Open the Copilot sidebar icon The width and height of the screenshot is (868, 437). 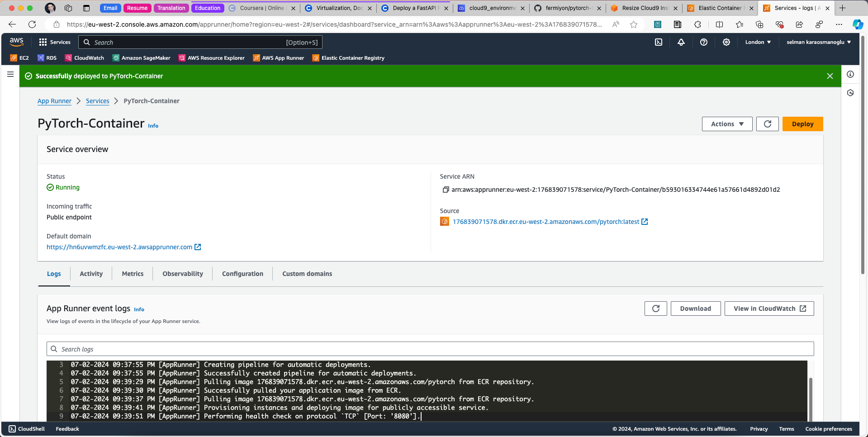click(x=858, y=24)
